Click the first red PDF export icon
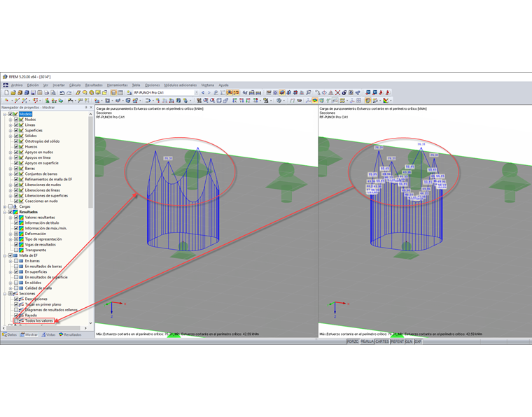The image size is (532, 417). tap(381, 92)
